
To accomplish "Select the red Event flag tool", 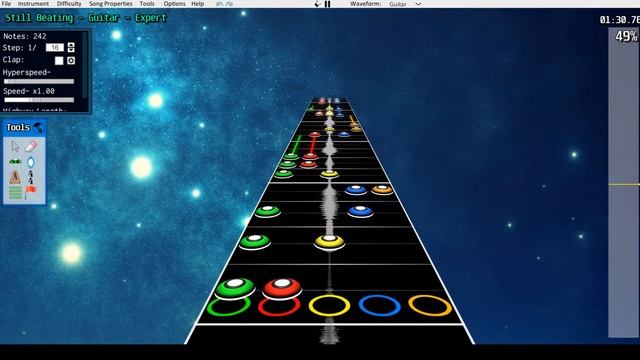I will pos(31,192).
